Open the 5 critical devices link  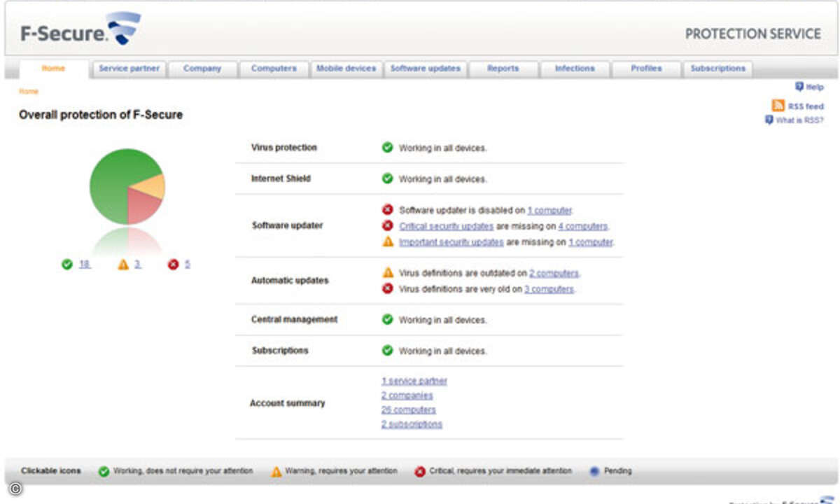[188, 265]
